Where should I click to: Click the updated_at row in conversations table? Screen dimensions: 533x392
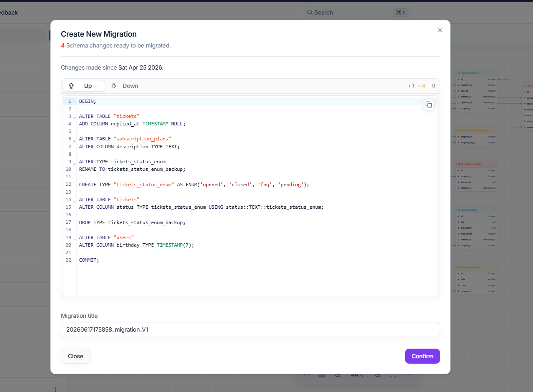point(477,102)
